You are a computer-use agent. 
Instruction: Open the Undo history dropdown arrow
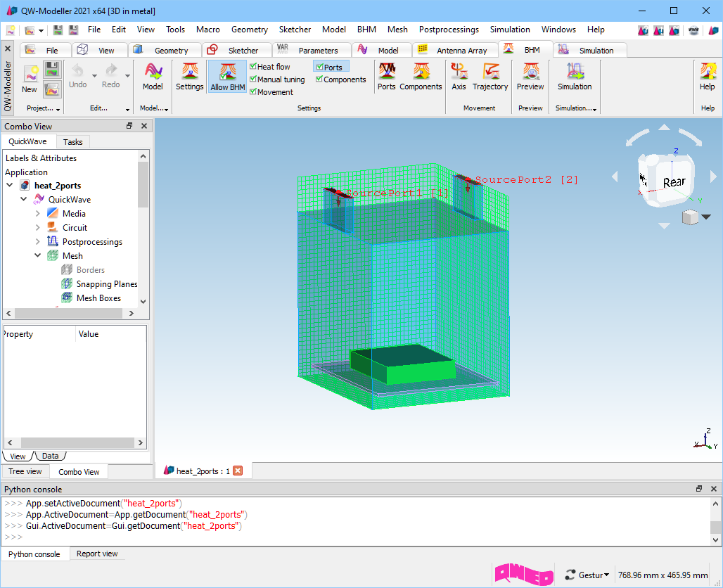pyautogui.click(x=94, y=76)
